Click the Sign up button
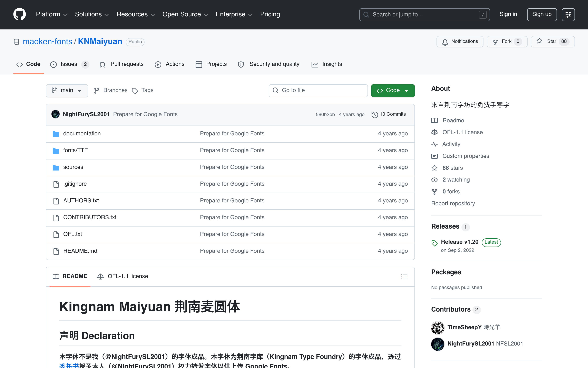 542,15
